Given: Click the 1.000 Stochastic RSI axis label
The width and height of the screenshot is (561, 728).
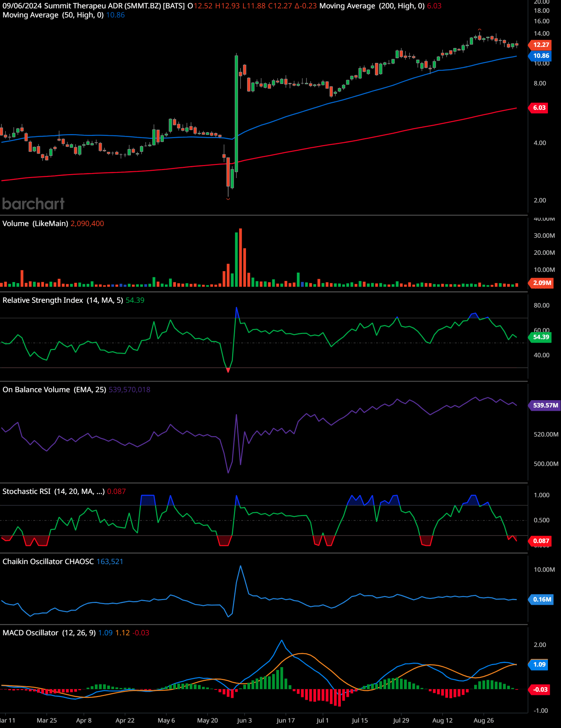Looking at the screenshot, I should tap(541, 495).
